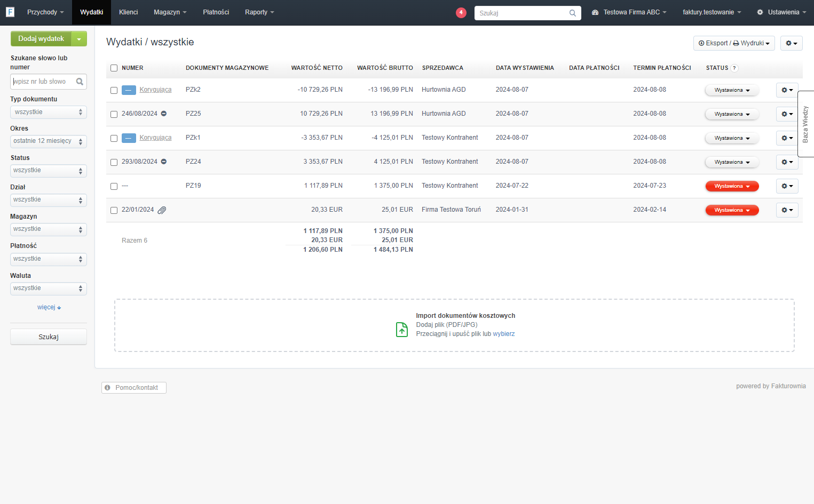Open the Okres dropdown showing ostatnie 12 miesięcy
The width and height of the screenshot is (814, 504).
pos(49,141)
